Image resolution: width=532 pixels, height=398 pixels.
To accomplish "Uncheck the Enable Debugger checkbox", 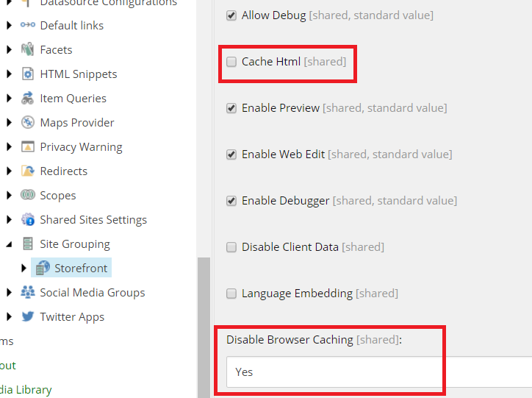I will tap(231, 201).
